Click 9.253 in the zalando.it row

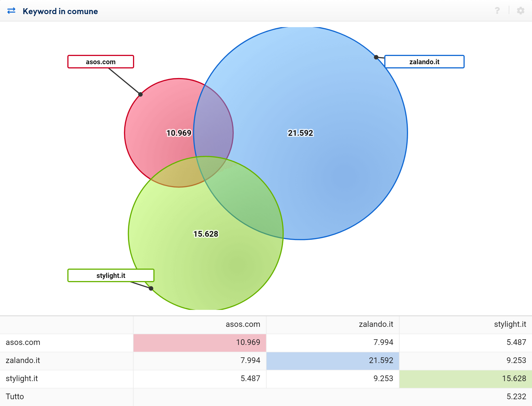(x=516, y=360)
